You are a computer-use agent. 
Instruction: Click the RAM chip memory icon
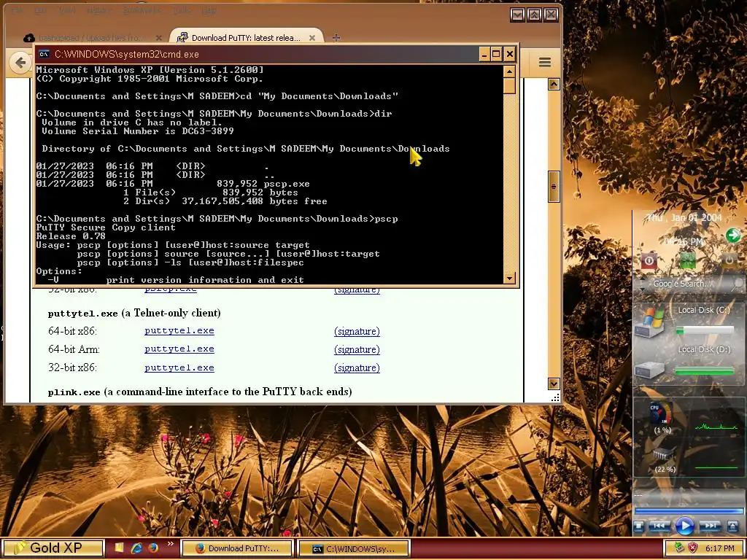662,455
